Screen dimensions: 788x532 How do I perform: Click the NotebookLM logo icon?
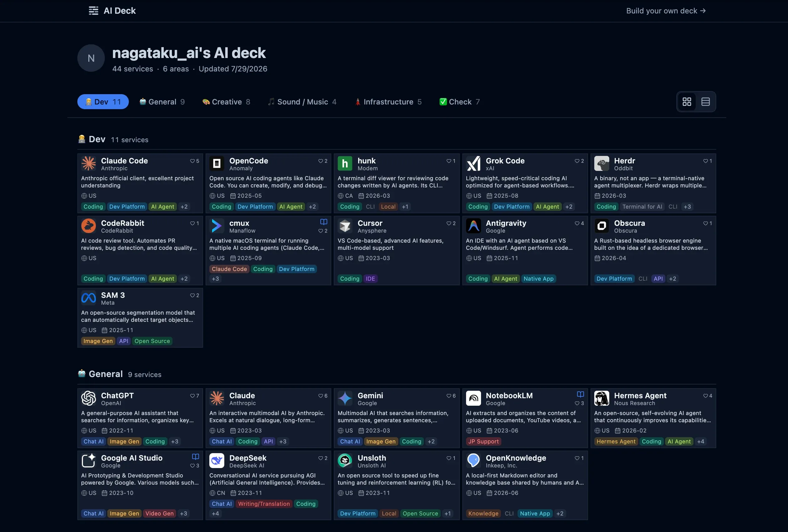tap(473, 398)
